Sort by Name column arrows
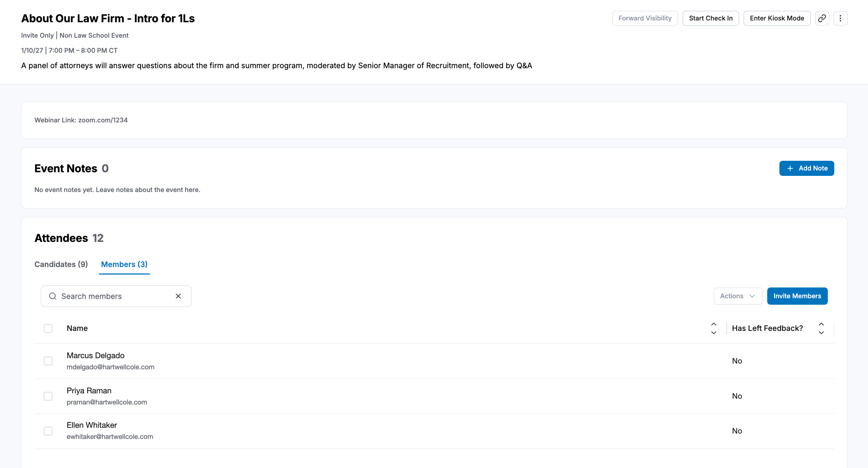The image size is (868, 468). [714, 328]
